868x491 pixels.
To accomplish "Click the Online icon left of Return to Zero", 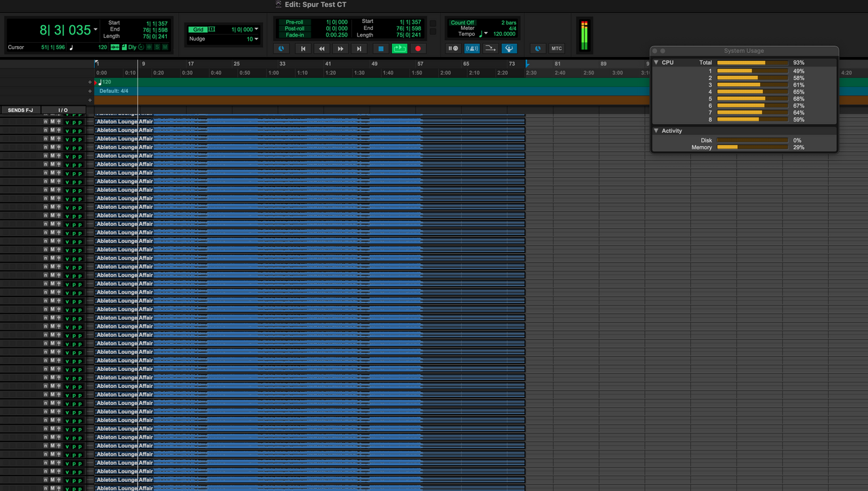I will tap(281, 49).
